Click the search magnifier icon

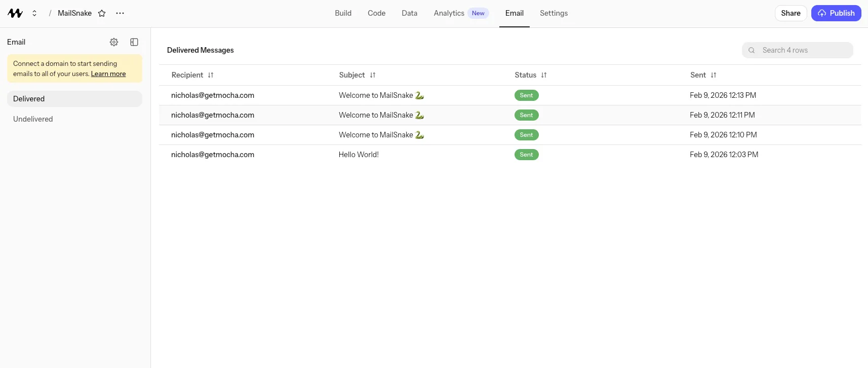(x=752, y=50)
